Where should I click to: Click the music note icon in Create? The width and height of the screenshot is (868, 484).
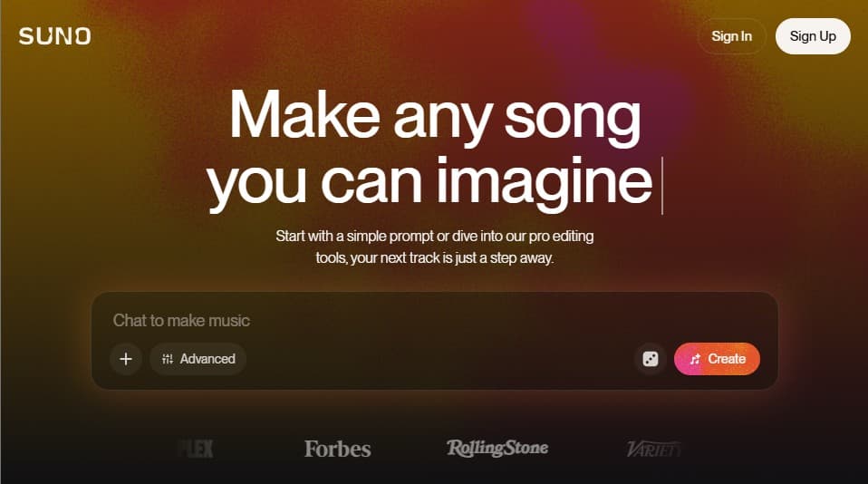pos(695,359)
